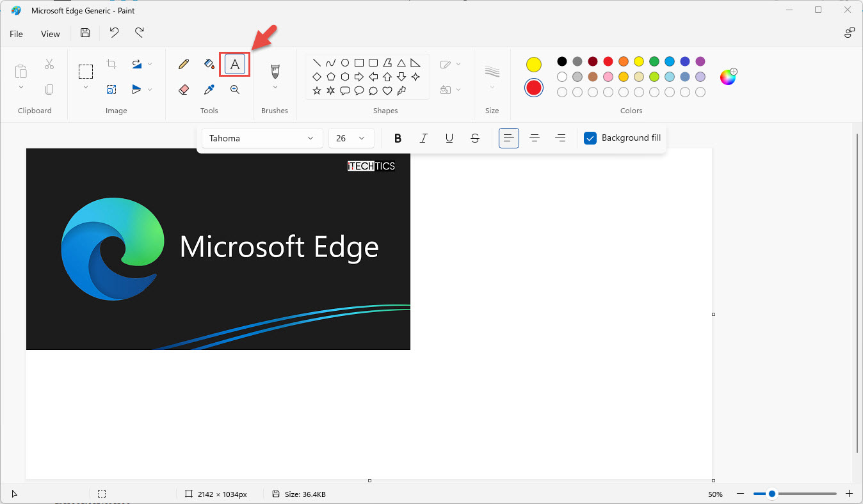Image resolution: width=863 pixels, height=504 pixels.
Task: Click the Resize image icon
Action: click(111, 90)
